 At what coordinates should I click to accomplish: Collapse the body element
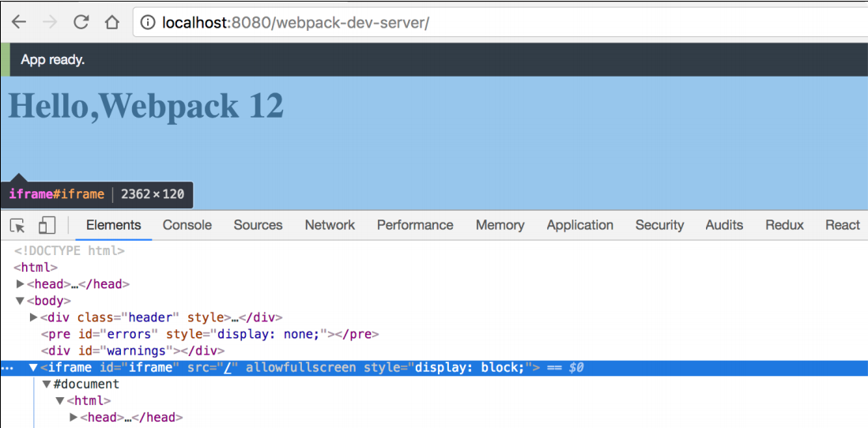[x=21, y=302]
